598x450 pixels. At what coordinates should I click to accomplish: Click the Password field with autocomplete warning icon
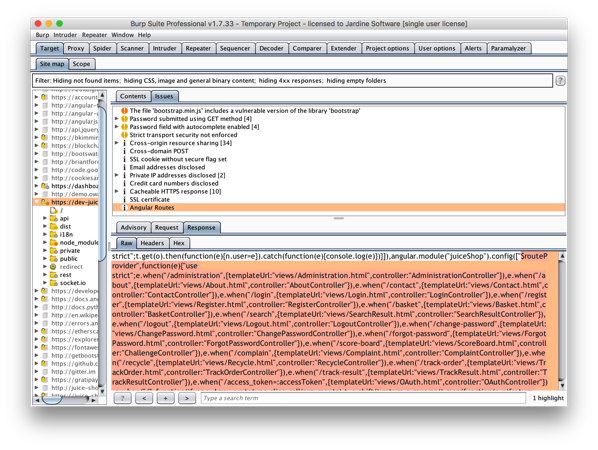(124, 127)
